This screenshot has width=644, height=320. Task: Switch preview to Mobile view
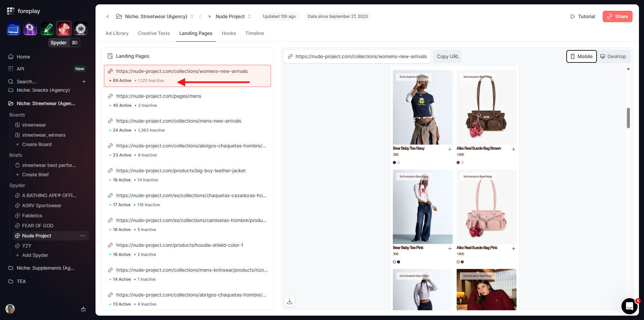tap(581, 56)
